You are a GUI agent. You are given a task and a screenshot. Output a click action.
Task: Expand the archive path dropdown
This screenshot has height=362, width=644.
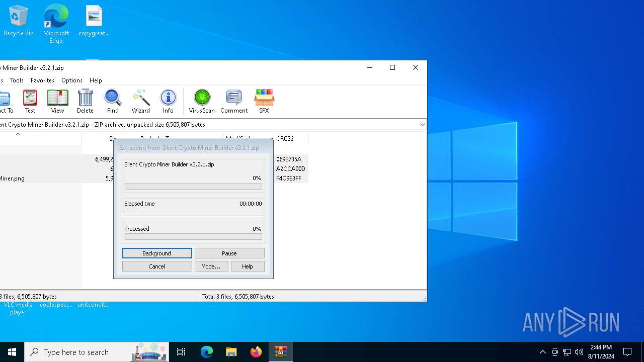(422, 125)
